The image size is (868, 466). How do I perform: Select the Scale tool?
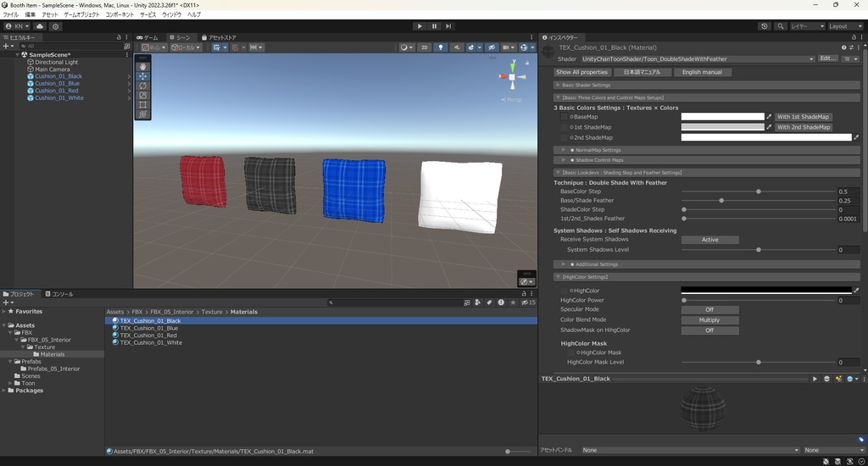click(142, 95)
